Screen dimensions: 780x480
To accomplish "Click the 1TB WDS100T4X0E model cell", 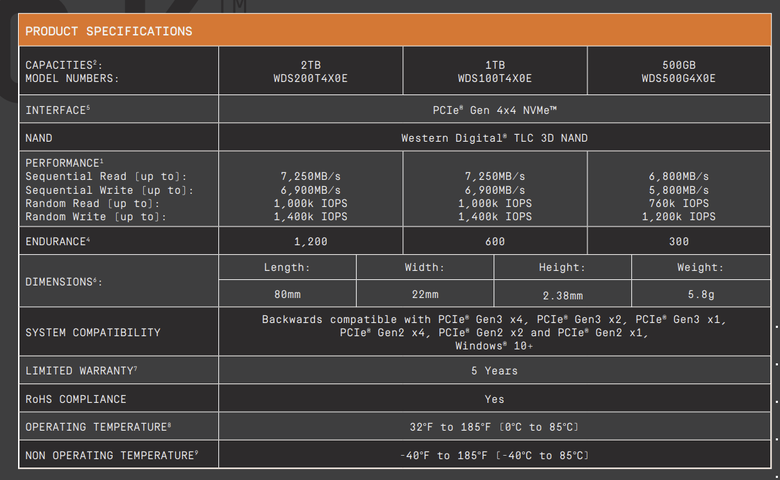I will click(495, 71).
